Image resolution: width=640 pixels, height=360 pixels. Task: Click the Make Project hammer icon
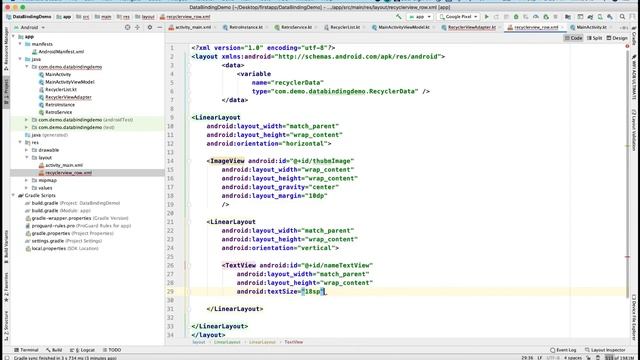(x=398, y=17)
